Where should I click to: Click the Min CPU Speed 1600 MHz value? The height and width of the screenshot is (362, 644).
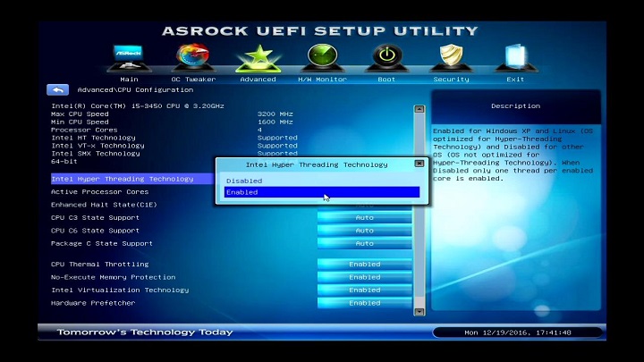pyautogui.click(x=275, y=122)
